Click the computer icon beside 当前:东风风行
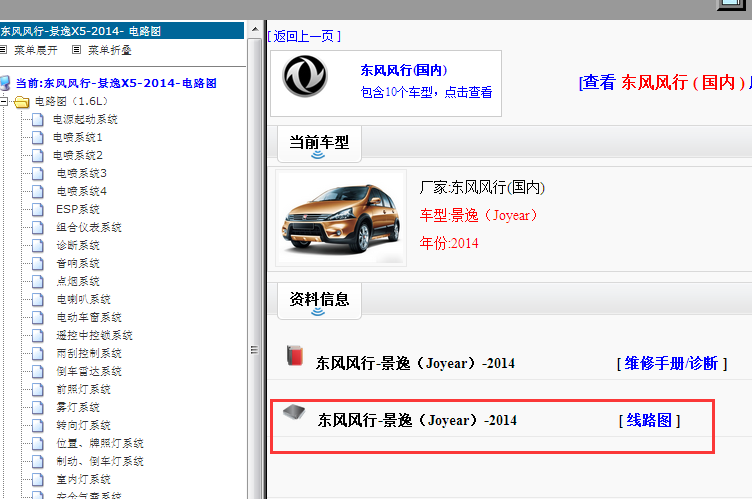Screen dimensions: 752x499 coord(5,83)
